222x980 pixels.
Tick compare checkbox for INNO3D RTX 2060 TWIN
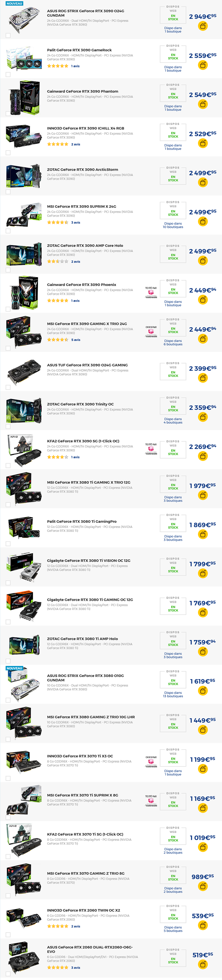coord(8,934)
